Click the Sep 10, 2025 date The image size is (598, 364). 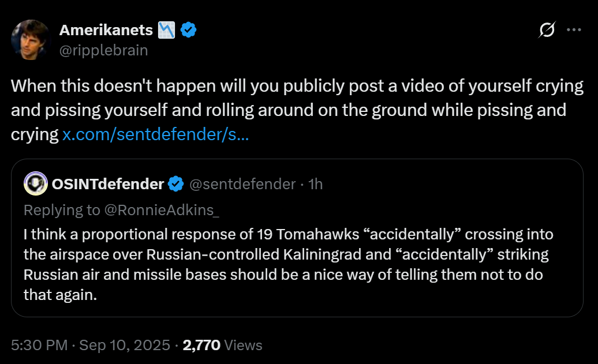click(x=124, y=346)
